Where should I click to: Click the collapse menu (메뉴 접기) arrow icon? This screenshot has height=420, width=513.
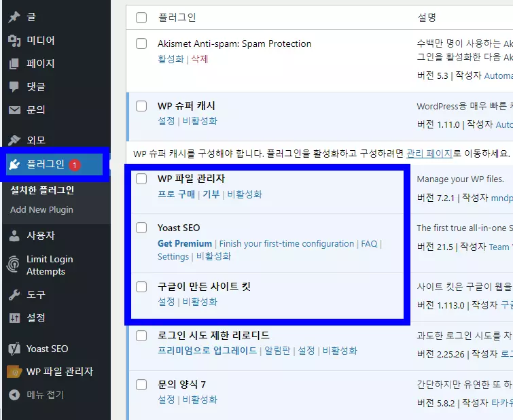[14, 395]
